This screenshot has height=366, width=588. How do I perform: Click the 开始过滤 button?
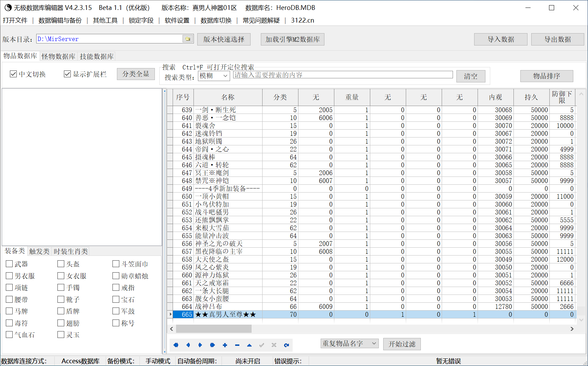pos(402,344)
